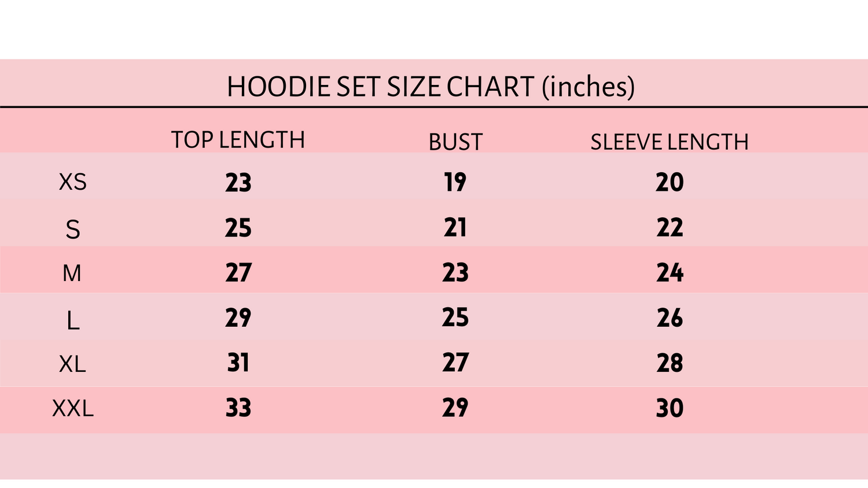Viewport: 868px width, 488px height.
Task: Select the S size row label
Action: pos(73,230)
